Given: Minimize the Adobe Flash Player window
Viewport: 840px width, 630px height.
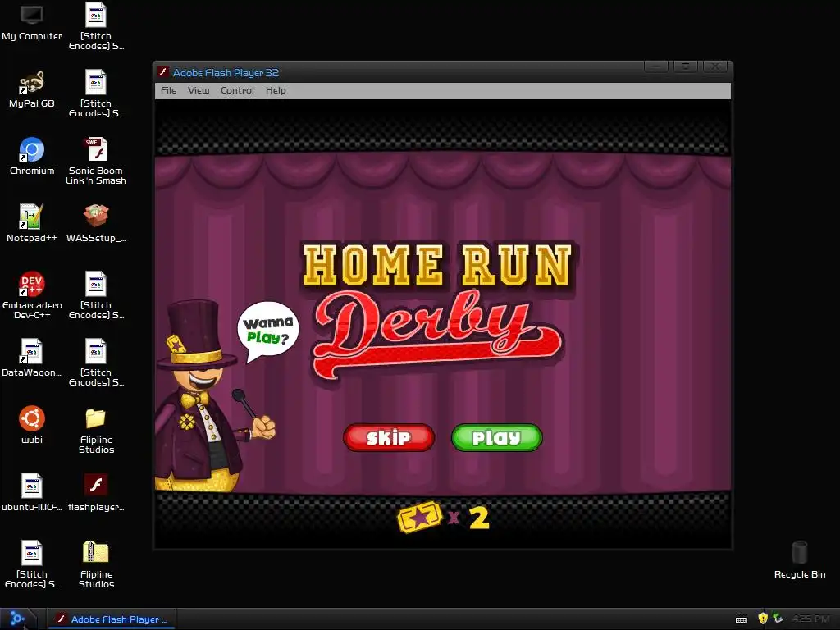Looking at the screenshot, I should (x=655, y=66).
